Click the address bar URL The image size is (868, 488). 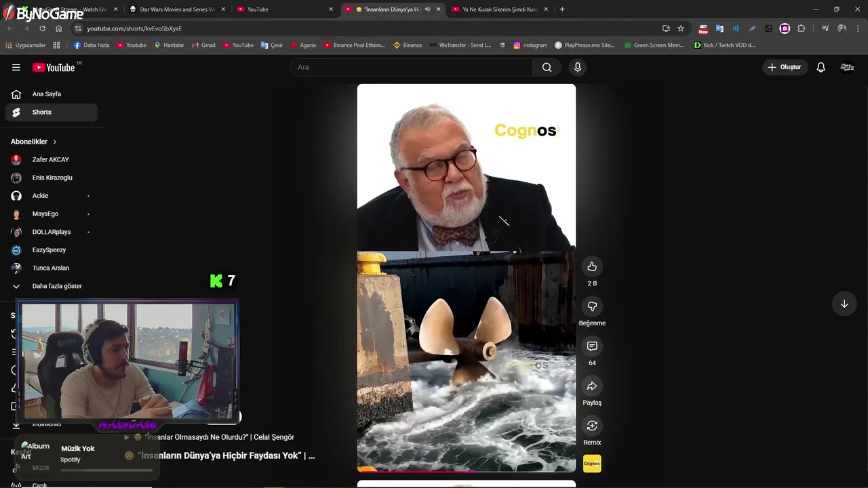click(x=134, y=28)
